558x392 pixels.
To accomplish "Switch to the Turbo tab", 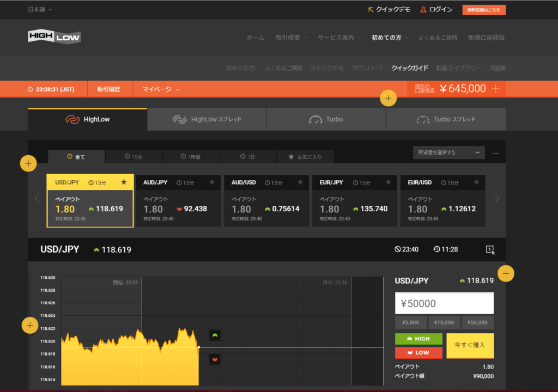I will coord(326,119).
